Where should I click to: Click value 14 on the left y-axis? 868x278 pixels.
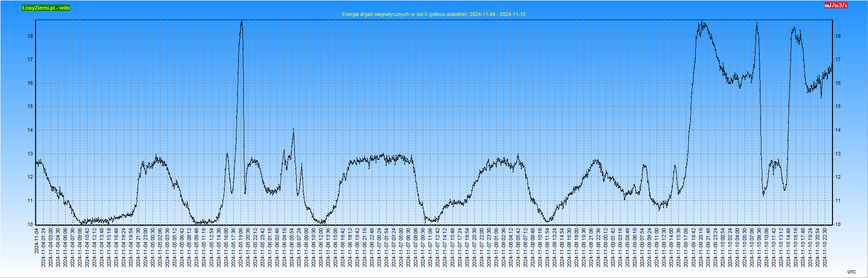coord(30,130)
